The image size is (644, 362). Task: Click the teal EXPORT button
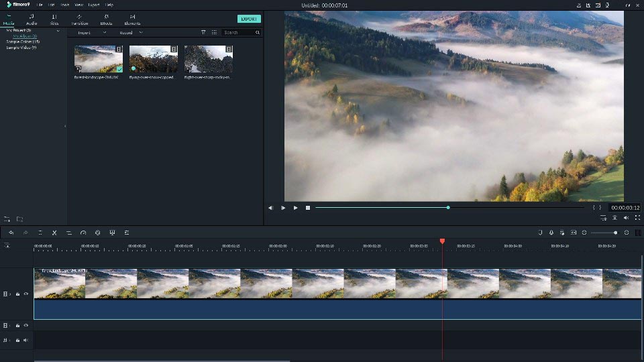click(x=249, y=19)
